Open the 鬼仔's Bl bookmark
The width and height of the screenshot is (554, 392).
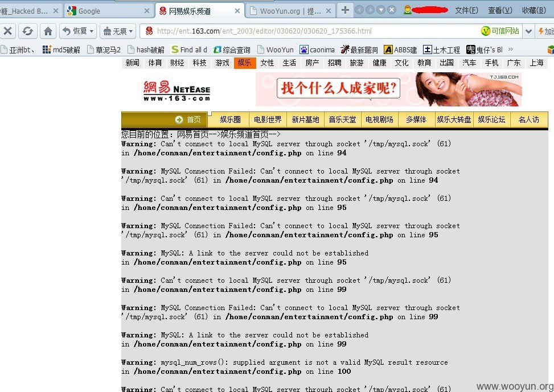tap(485, 50)
